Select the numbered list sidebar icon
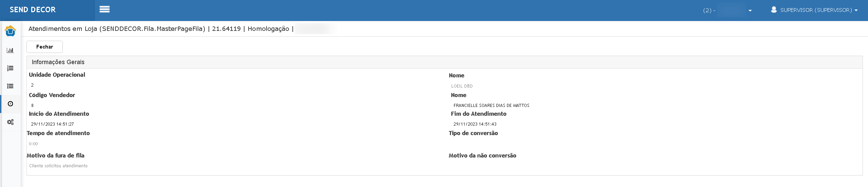The image size is (868, 187). click(10, 68)
